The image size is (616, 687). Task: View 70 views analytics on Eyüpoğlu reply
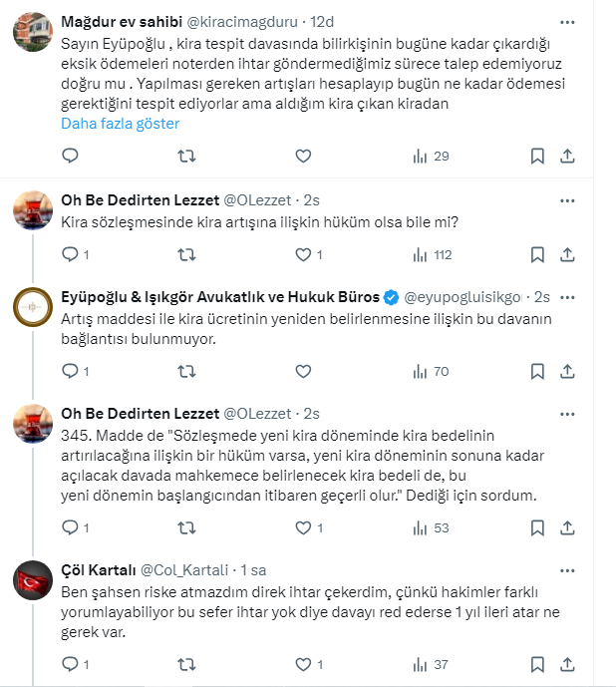(431, 371)
